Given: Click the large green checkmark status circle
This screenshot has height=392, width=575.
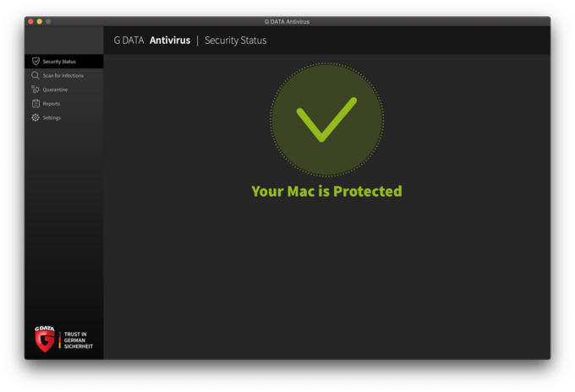Looking at the screenshot, I should [326, 120].
